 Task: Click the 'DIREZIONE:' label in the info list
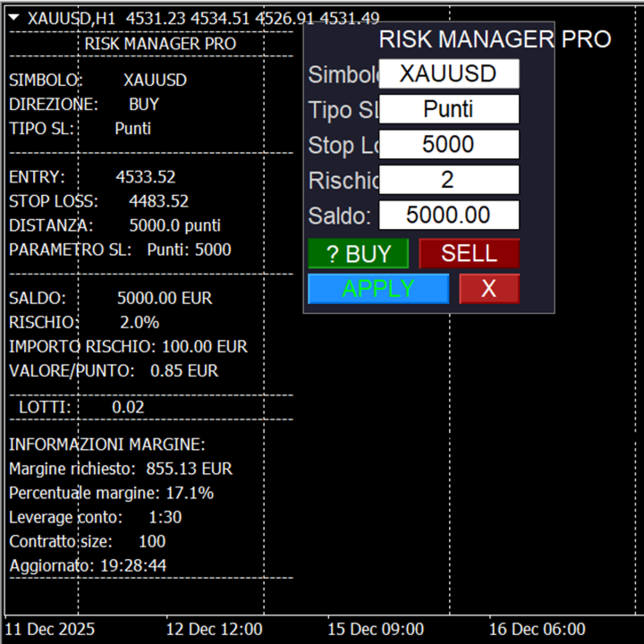pyautogui.click(x=54, y=105)
